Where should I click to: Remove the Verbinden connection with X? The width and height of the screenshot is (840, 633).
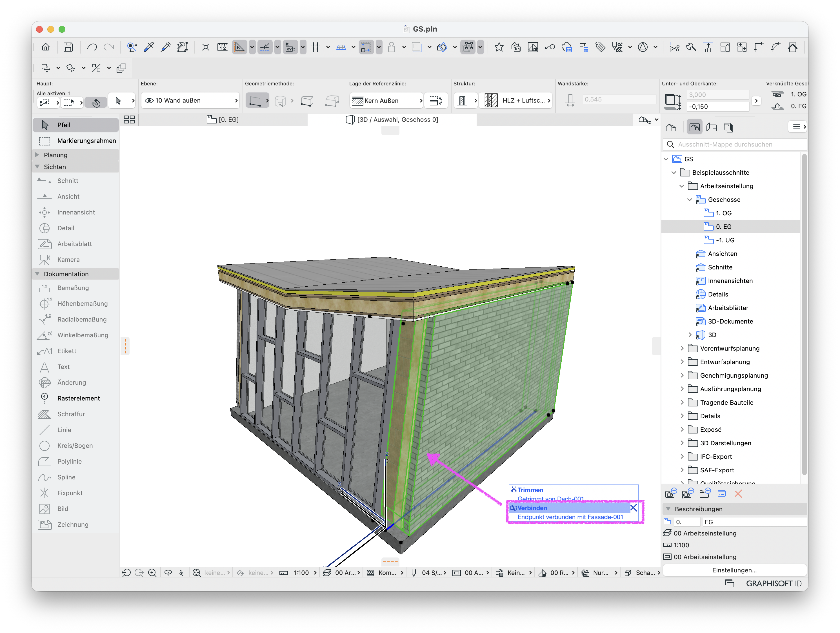pyautogui.click(x=634, y=508)
